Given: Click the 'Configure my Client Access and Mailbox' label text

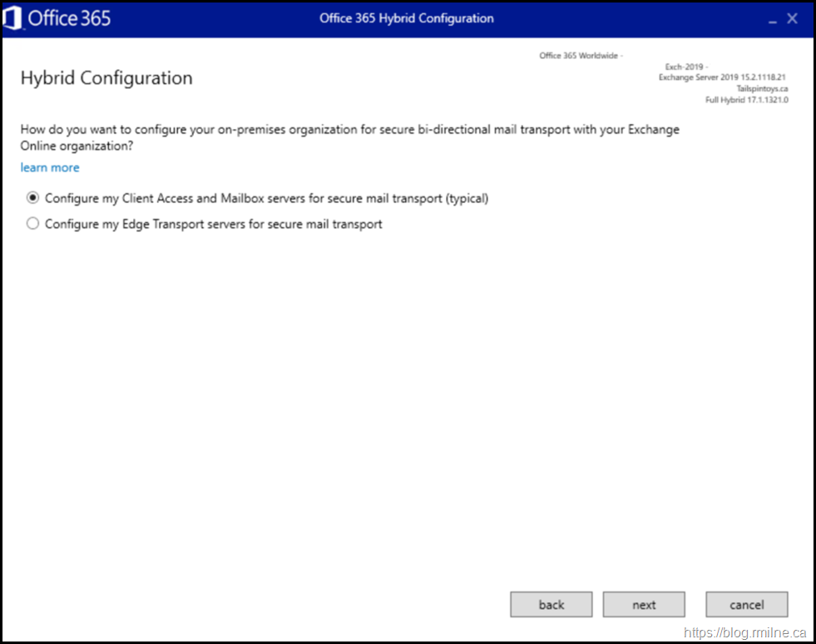Looking at the screenshot, I should point(266,199).
